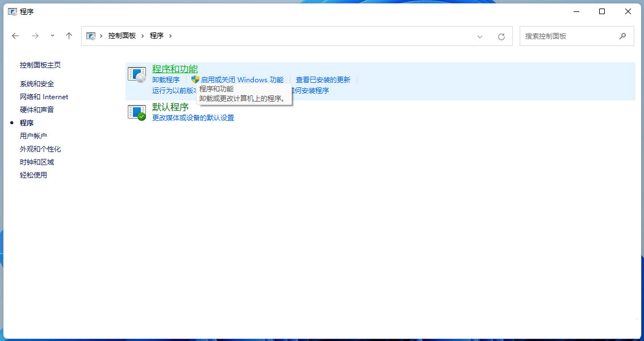The image size is (644, 341).
Task: Click the search magnifier icon
Action: [x=622, y=36]
